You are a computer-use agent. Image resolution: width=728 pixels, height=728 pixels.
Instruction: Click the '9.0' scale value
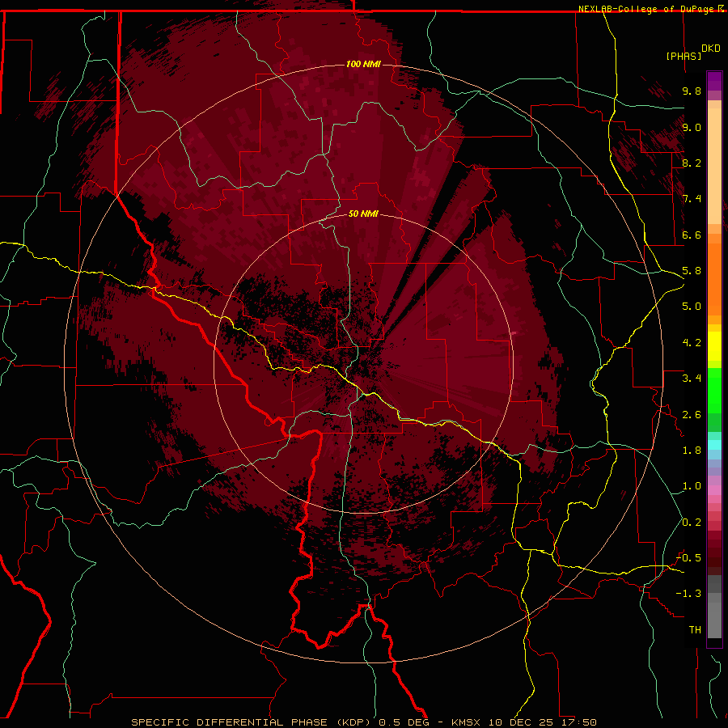tap(692, 127)
